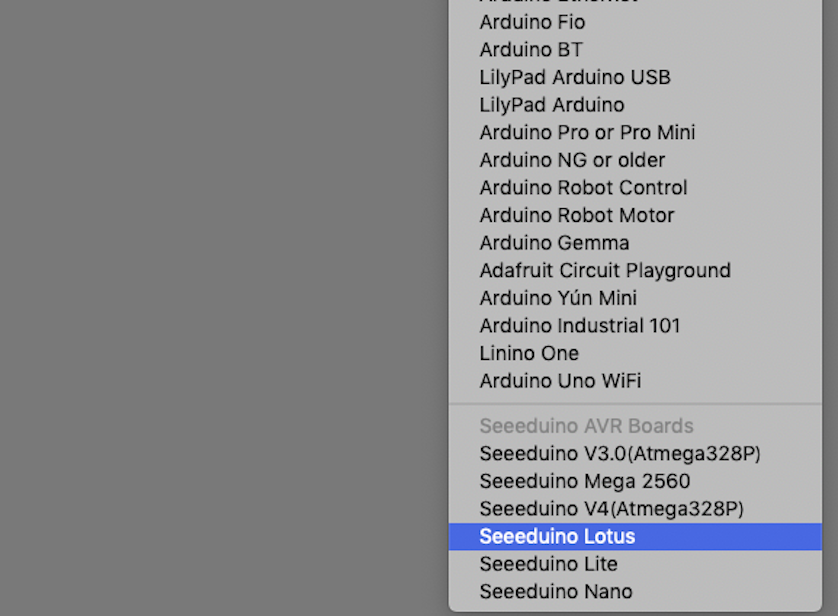This screenshot has height=616, width=838.
Task: Click the highlighted Seeeduino Lotus entry
Action: 557,536
